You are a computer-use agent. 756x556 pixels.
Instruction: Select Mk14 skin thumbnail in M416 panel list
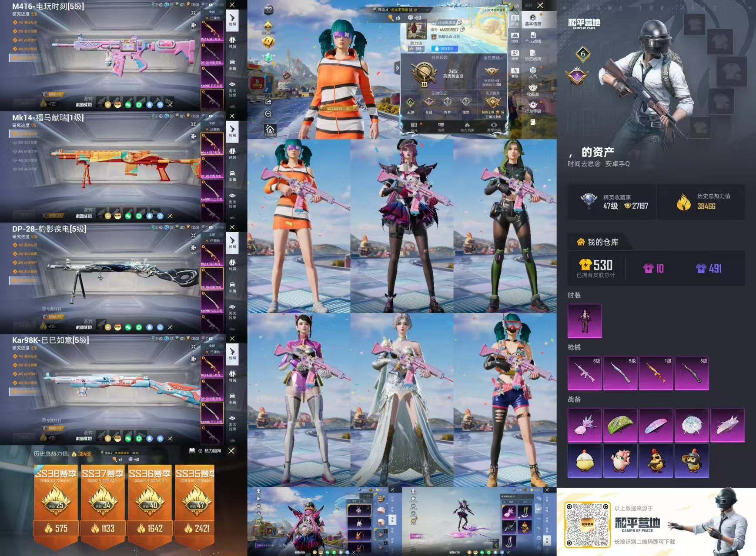[212, 31]
